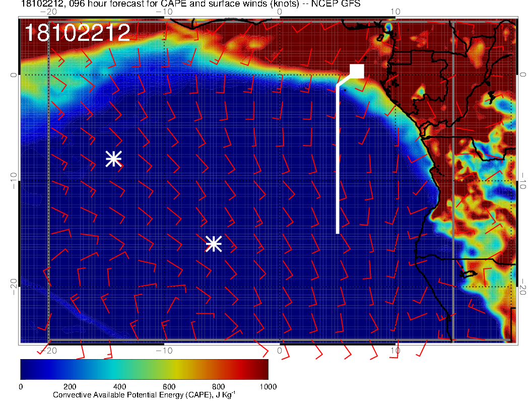Click the colorbar label 400
The height and width of the screenshot is (411, 532).
(x=119, y=387)
